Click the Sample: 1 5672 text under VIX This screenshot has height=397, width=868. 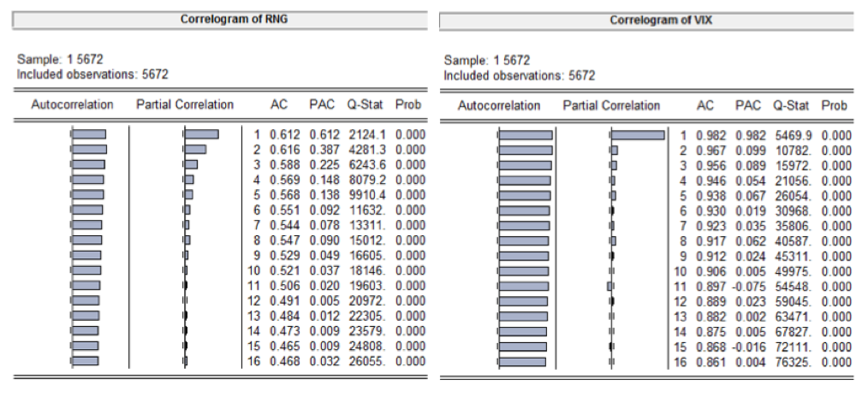pos(487,61)
